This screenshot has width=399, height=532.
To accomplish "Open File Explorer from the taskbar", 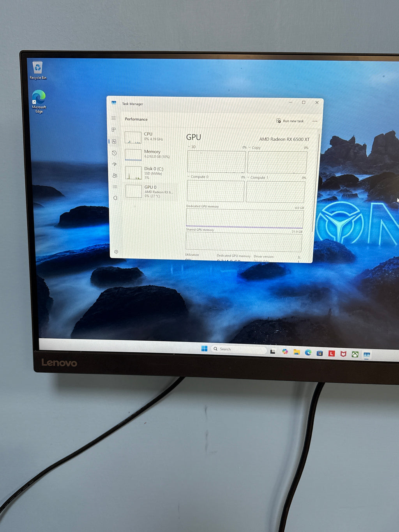I will click(297, 352).
